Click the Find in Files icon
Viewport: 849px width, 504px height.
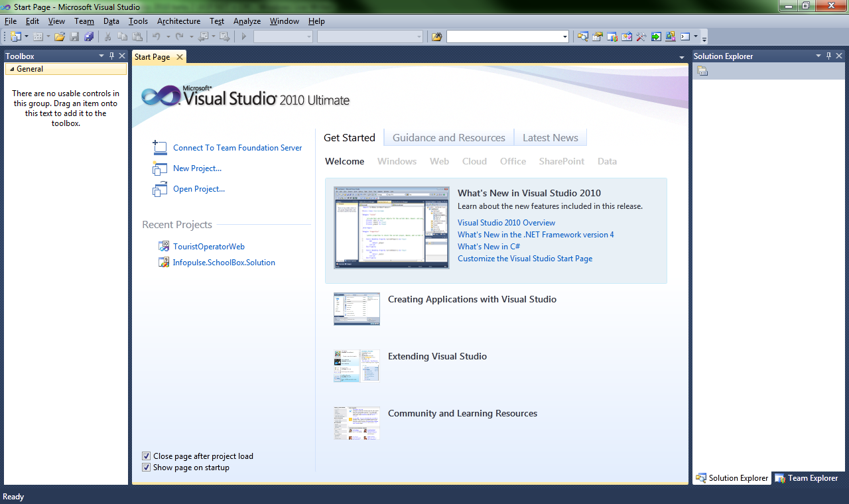tap(436, 36)
